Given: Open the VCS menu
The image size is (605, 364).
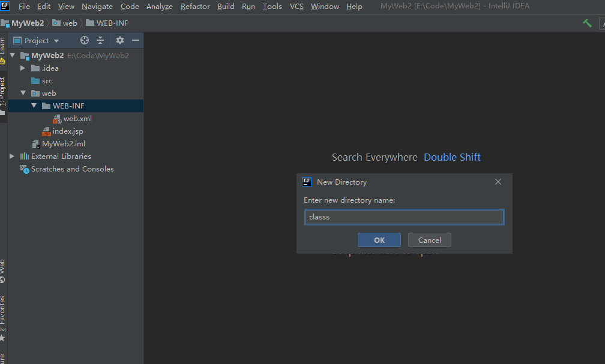Looking at the screenshot, I should pos(296,7).
